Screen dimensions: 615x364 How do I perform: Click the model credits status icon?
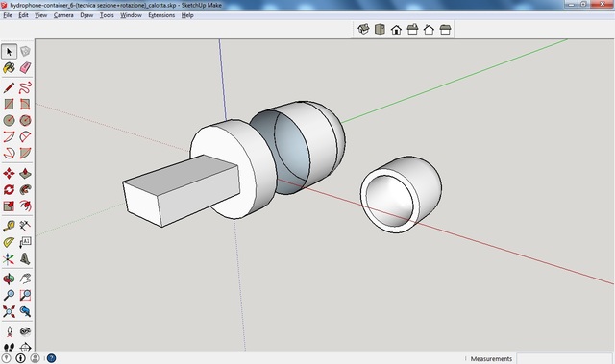21,357
